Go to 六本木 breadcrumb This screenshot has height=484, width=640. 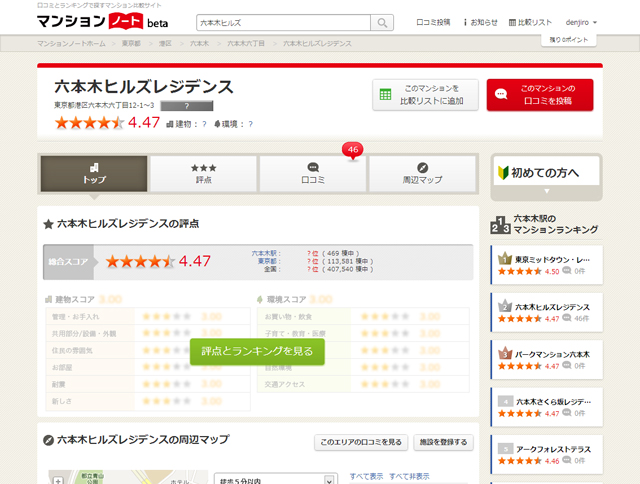coord(199,43)
